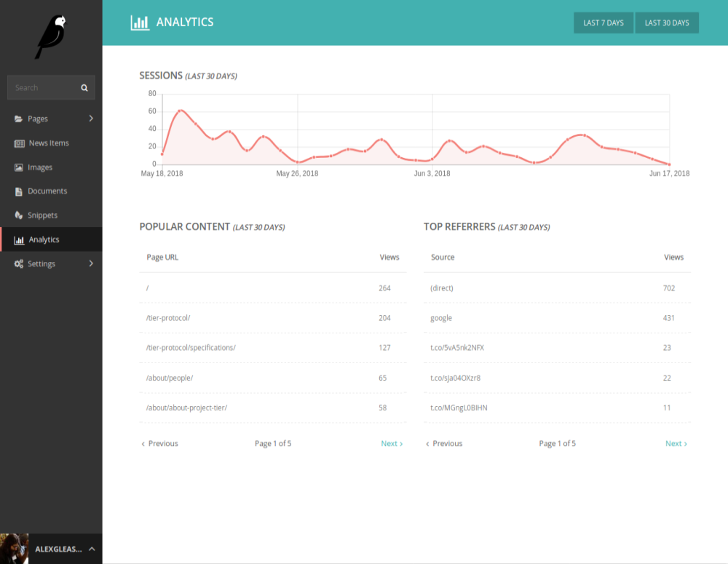Select the /tier-protocol/ page URL row
728x564 pixels.
(x=169, y=318)
